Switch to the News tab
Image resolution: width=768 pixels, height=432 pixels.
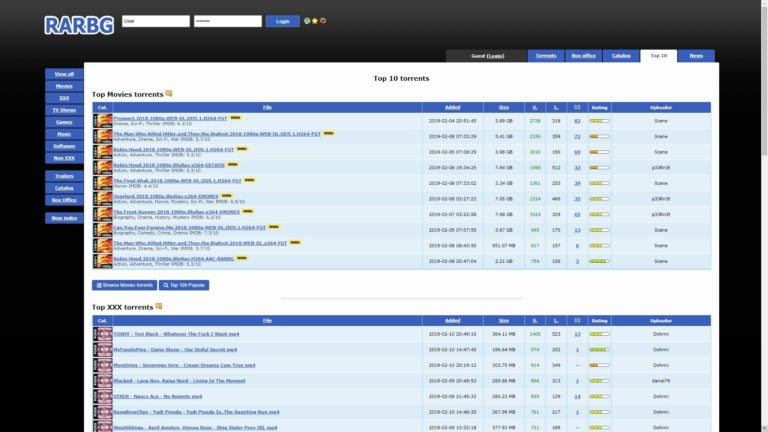pos(696,56)
